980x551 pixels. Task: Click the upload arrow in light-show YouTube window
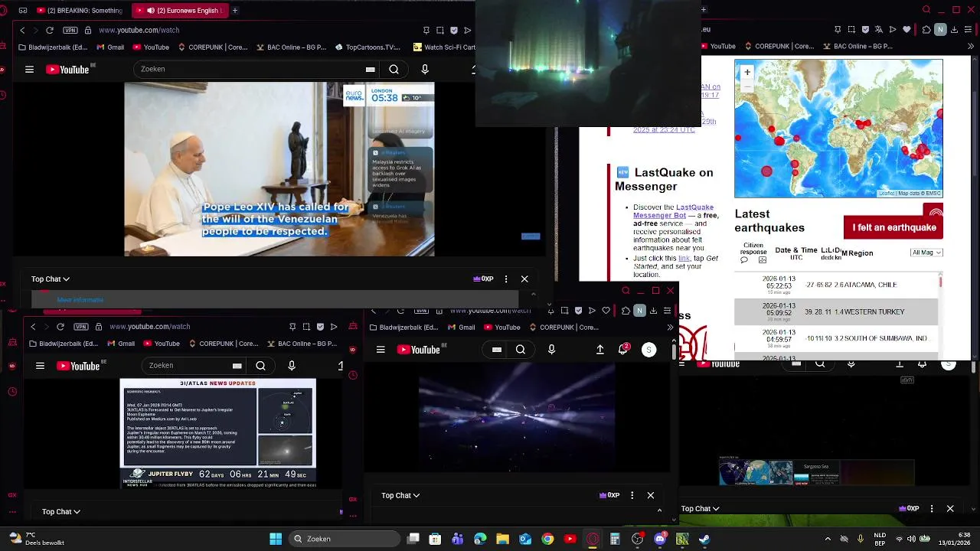click(x=600, y=350)
